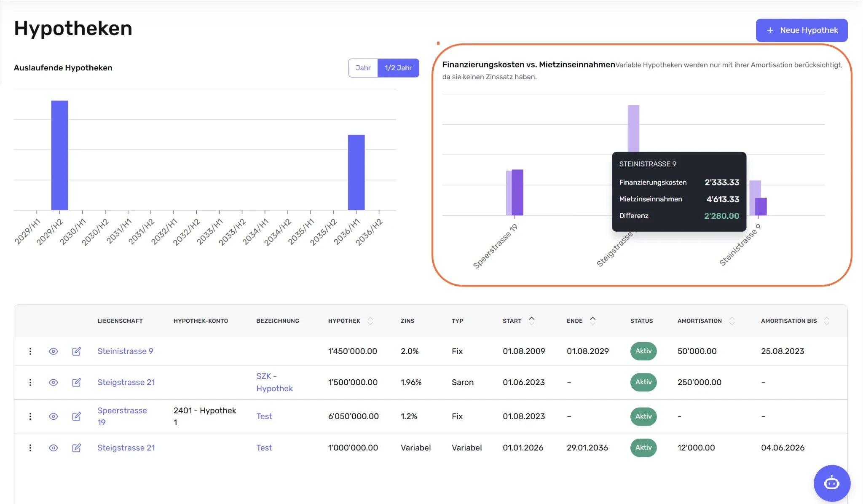Click the 6'050'000.00 mortgage amount

click(353, 416)
